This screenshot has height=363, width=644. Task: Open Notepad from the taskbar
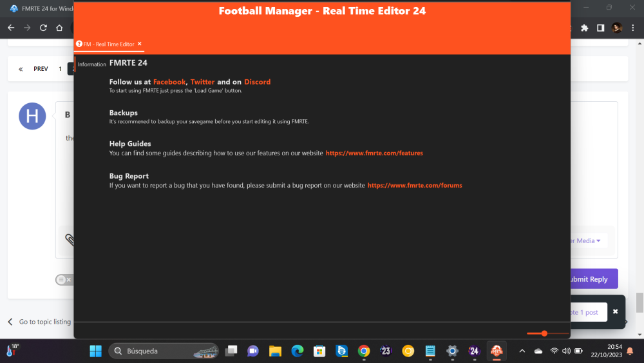(430, 351)
